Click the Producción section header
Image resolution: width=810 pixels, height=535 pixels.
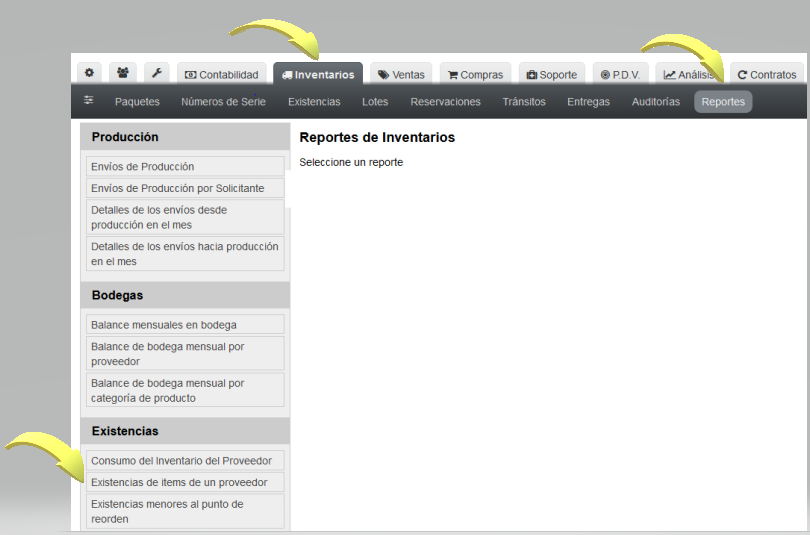pyautogui.click(x=185, y=137)
